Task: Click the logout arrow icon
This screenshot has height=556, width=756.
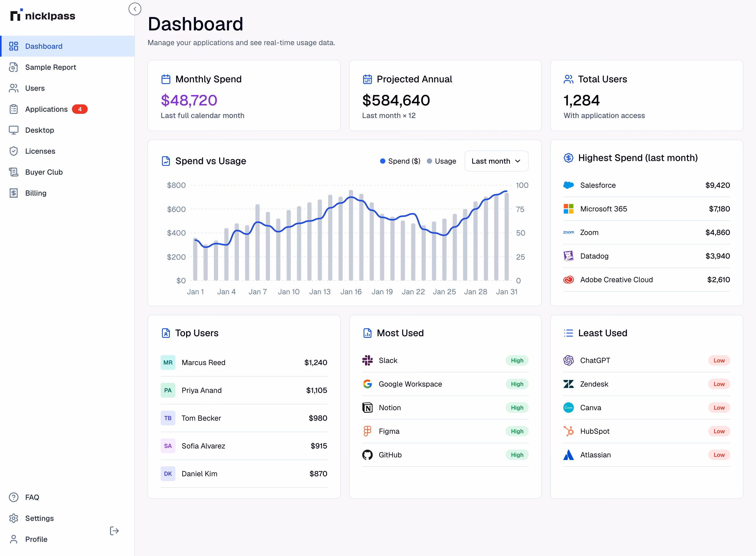Action: [x=114, y=531]
